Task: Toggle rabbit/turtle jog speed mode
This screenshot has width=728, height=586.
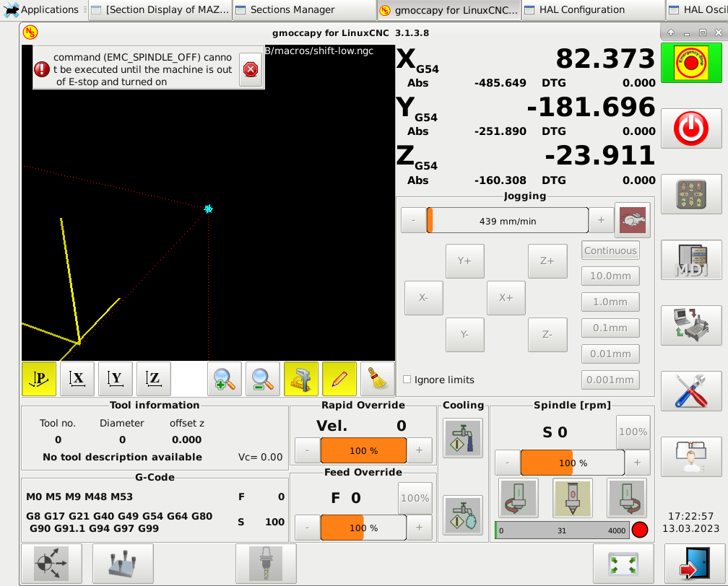Action: pos(633,220)
